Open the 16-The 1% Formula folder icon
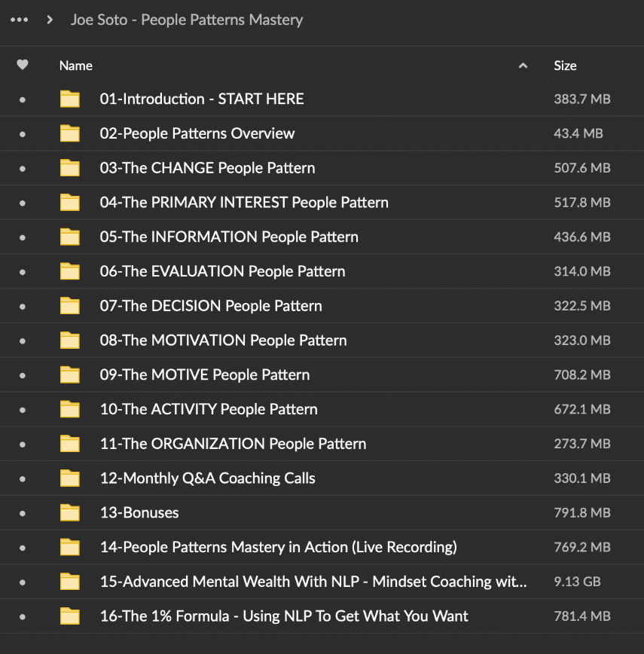Screen dimensions: 644x654 pyautogui.click(x=69, y=616)
